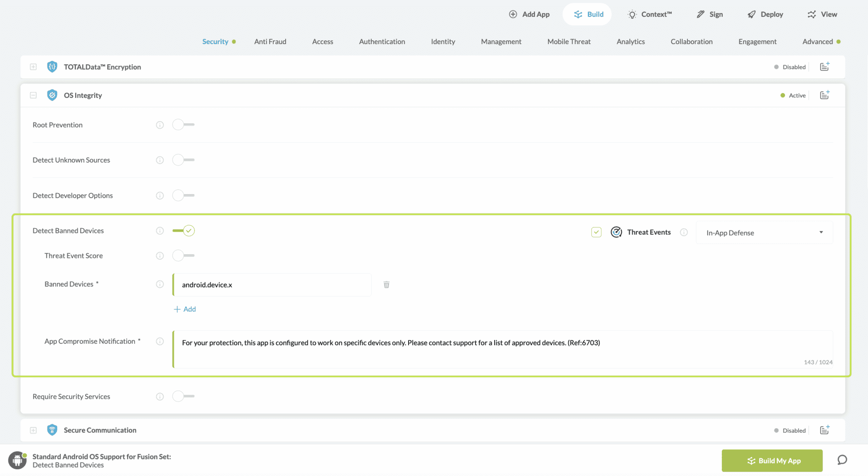Image resolution: width=868 pixels, height=476 pixels.
Task: Enable the Root Prevention toggle
Action: (183, 125)
